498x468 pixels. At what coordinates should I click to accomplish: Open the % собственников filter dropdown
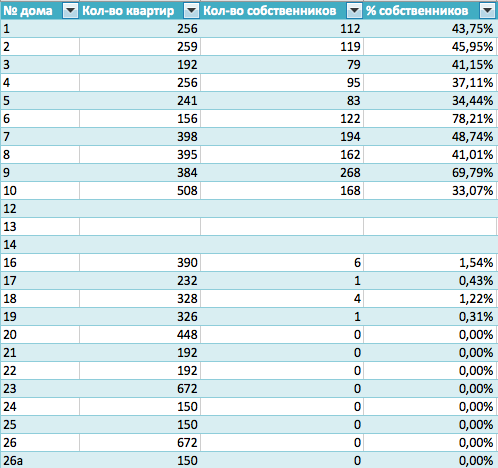(487, 11)
